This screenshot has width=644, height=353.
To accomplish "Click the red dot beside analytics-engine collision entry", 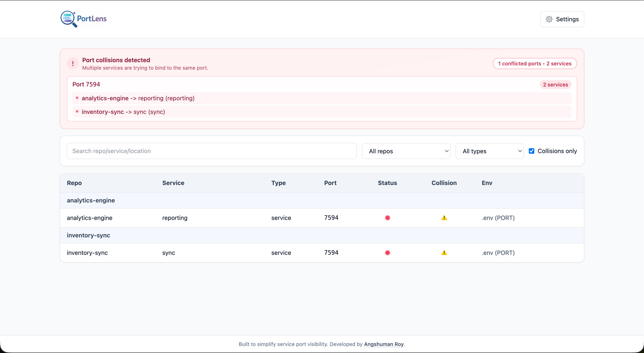I will 77,98.
